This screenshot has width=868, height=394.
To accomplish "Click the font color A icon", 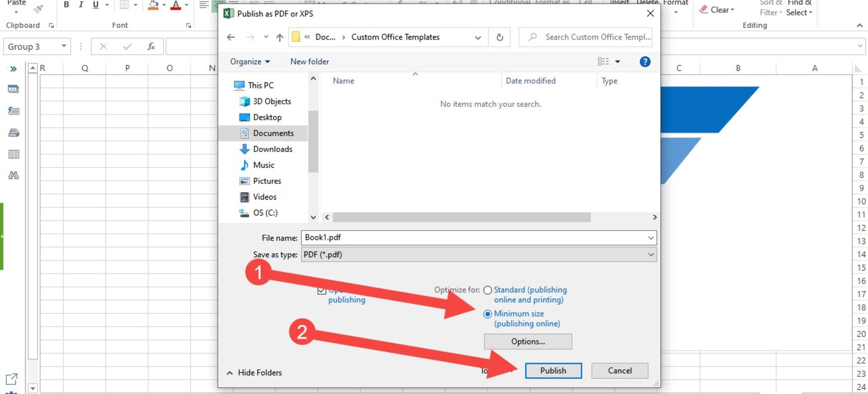I will click(x=176, y=5).
